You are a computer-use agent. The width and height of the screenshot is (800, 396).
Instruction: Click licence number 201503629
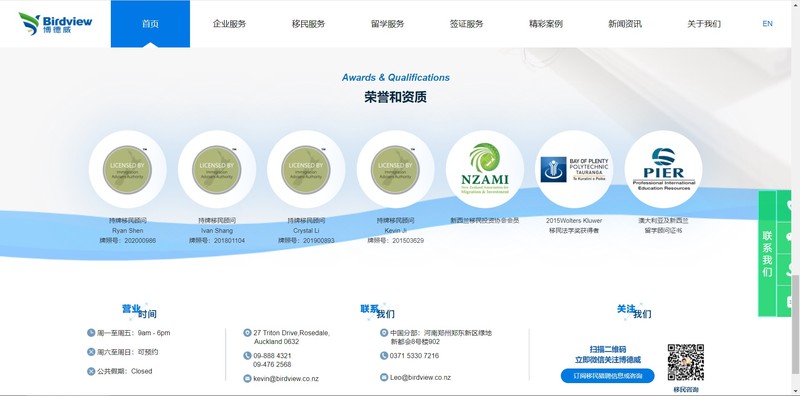pyautogui.click(x=408, y=240)
